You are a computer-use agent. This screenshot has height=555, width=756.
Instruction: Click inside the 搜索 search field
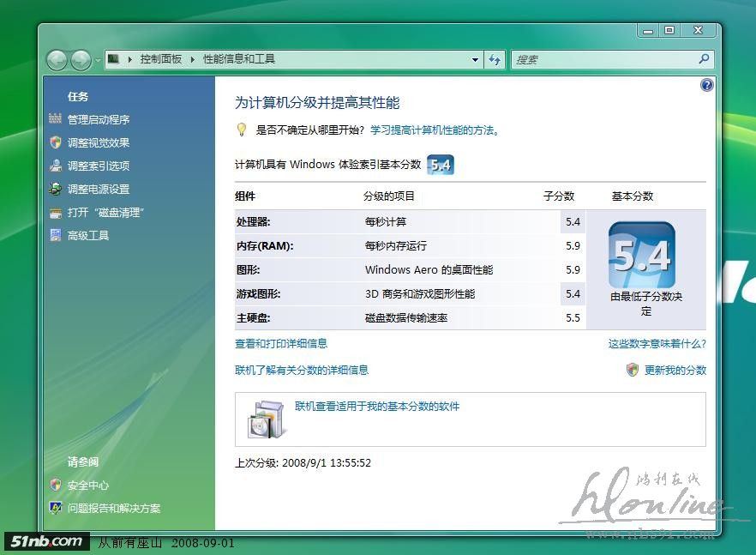[x=604, y=60]
